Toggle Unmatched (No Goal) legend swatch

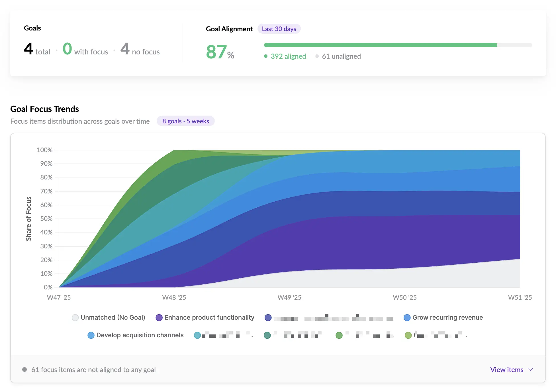[75, 318]
